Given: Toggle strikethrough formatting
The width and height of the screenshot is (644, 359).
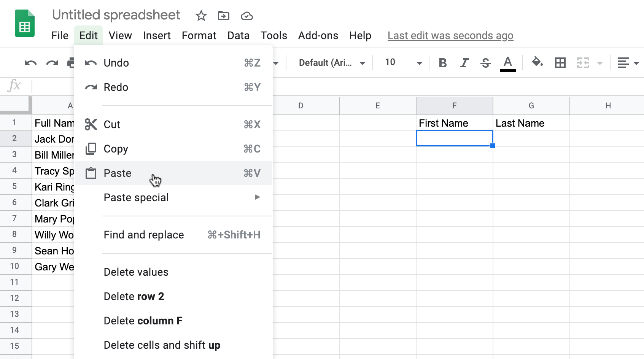Looking at the screenshot, I should coord(486,63).
